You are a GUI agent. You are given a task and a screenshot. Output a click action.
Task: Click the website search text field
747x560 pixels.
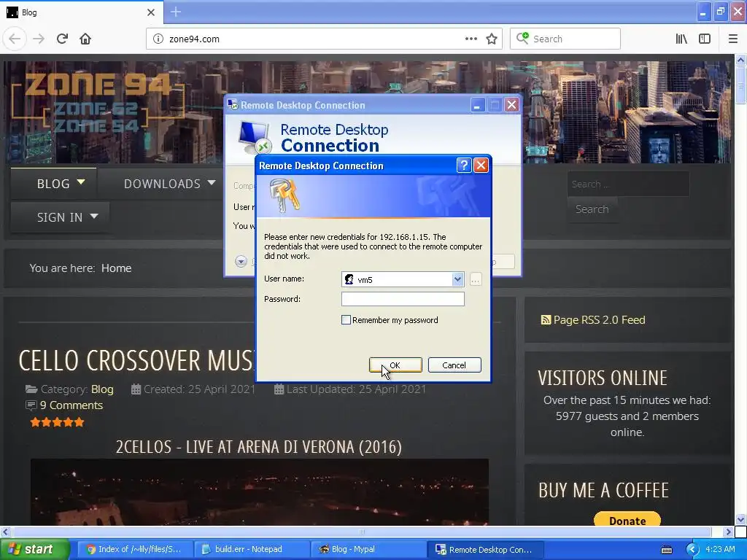point(628,184)
